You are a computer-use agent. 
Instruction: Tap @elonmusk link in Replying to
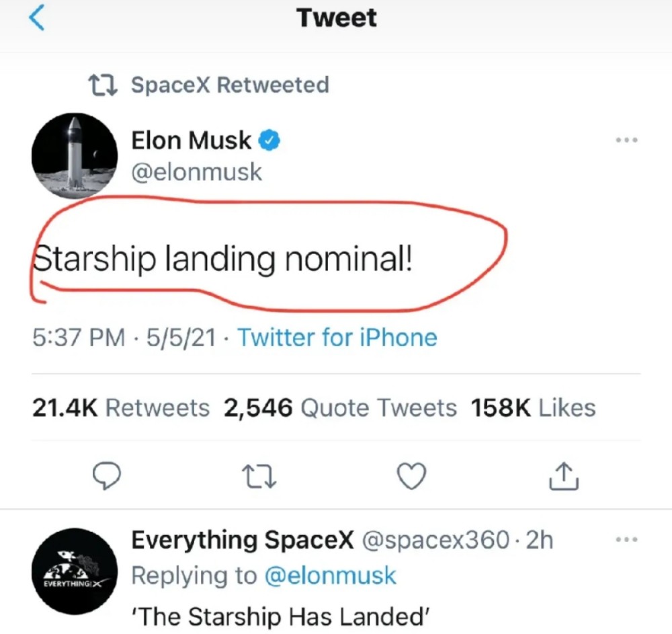tap(331, 576)
